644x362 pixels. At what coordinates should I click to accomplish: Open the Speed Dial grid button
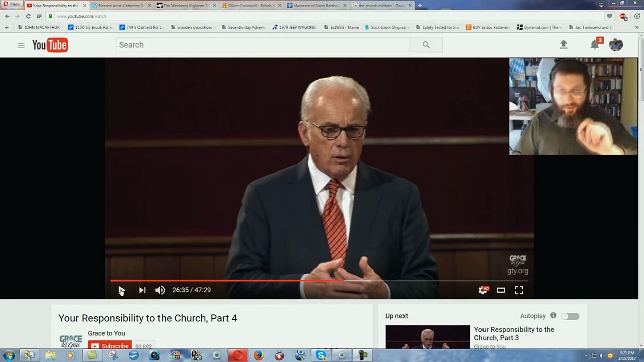pos(39,16)
